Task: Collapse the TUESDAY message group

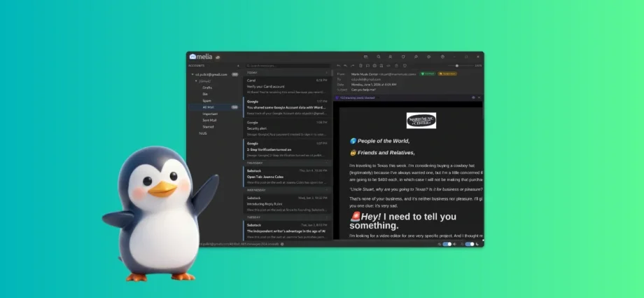Action: (327, 217)
